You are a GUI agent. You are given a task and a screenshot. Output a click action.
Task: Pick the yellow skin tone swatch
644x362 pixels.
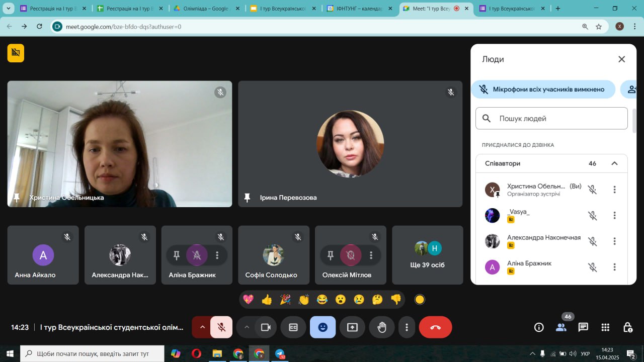pos(420,300)
